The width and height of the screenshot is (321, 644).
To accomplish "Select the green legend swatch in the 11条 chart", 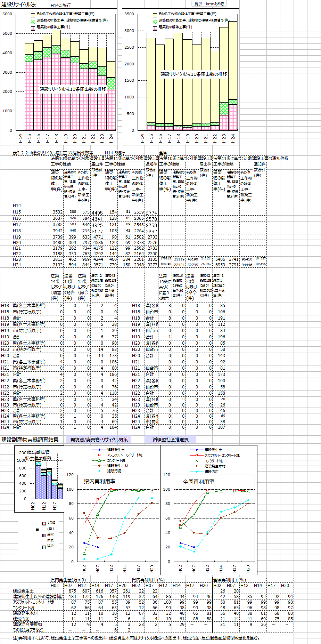I will pos(155,22).
